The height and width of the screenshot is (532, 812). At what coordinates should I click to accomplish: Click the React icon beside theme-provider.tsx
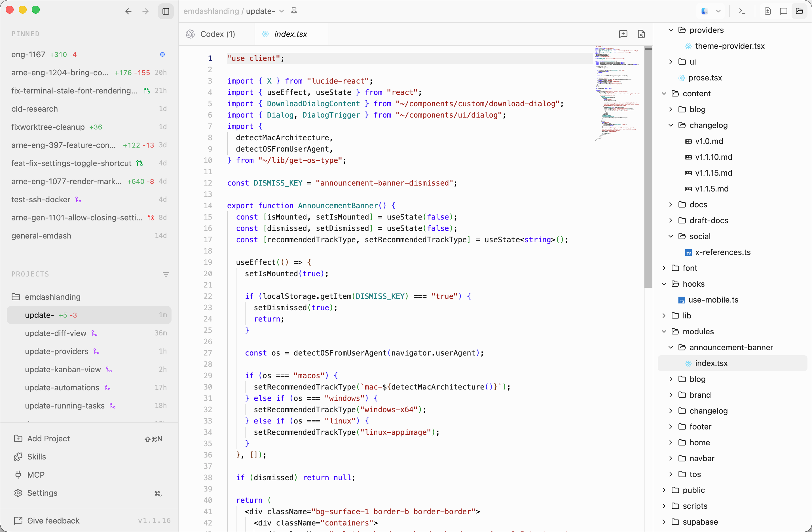click(x=688, y=46)
